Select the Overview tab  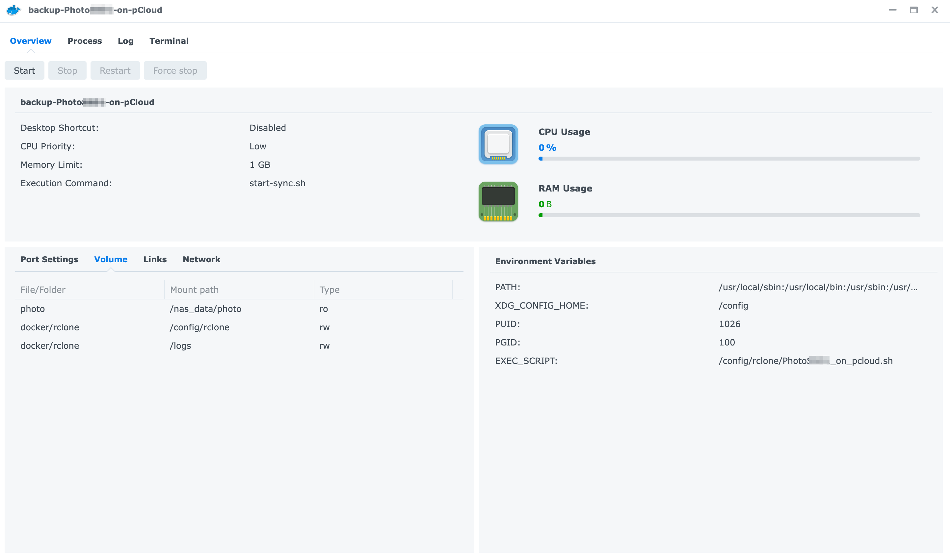coord(31,41)
